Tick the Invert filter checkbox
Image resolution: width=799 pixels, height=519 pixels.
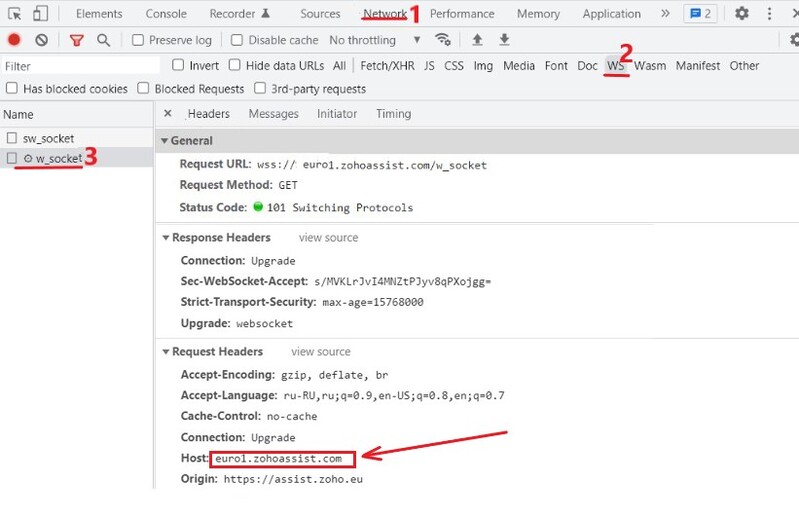coord(178,65)
